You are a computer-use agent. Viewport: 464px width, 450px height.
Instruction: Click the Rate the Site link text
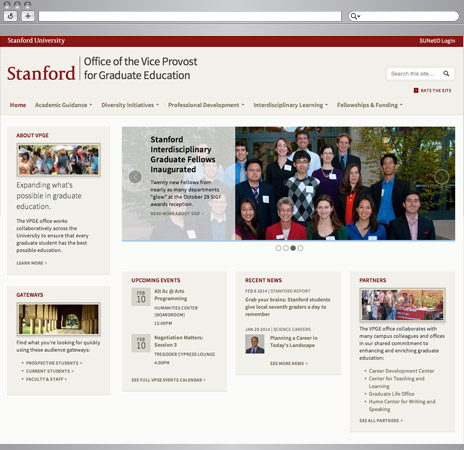436,90
